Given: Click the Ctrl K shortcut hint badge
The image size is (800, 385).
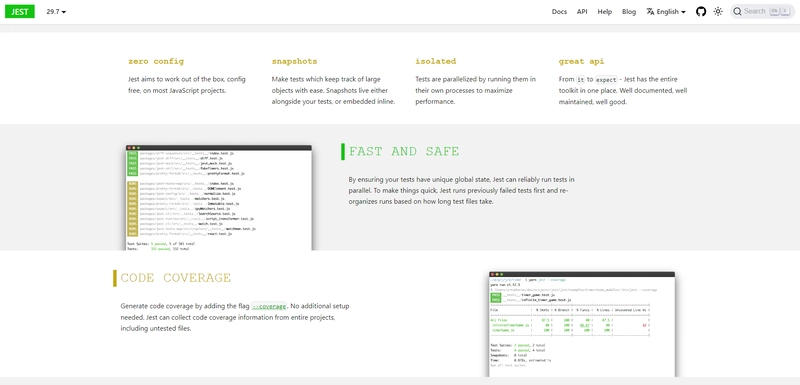Looking at the screenshot, I should (781, 11).
